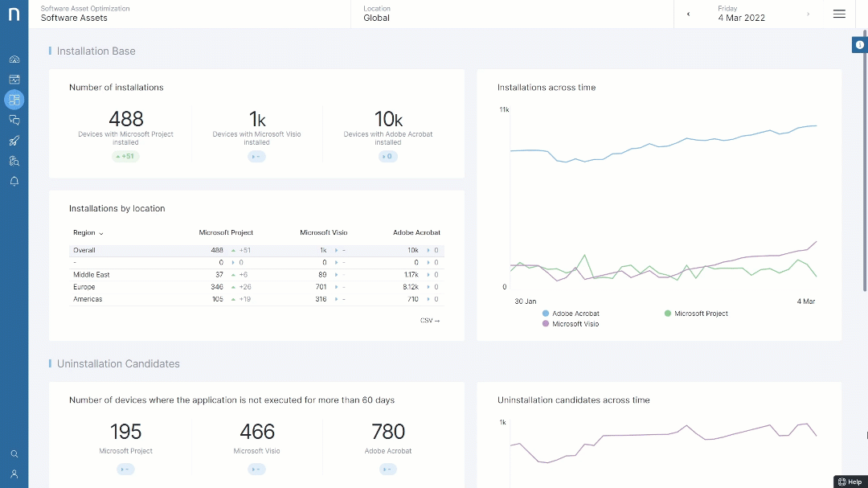Open the bell alerts icon in sidebar
Image resolution: width=868 pixels, height=488 pixels.
pyautogui.click(x=14, y=182)
